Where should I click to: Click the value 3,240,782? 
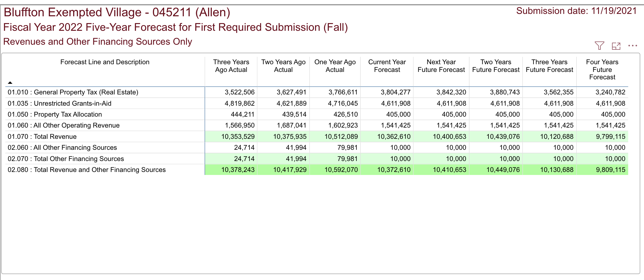coord(611,92)
